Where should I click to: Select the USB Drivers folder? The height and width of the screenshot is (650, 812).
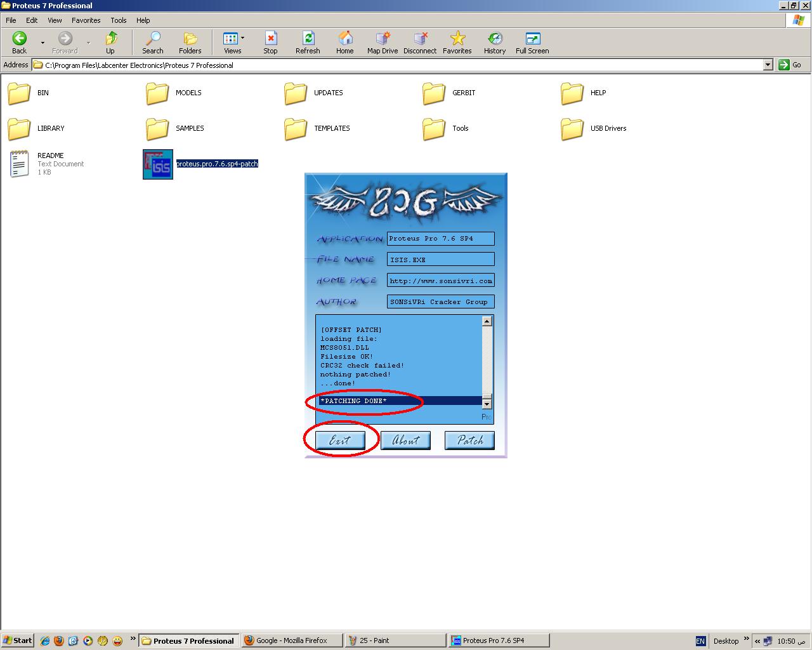click(594, 129)
